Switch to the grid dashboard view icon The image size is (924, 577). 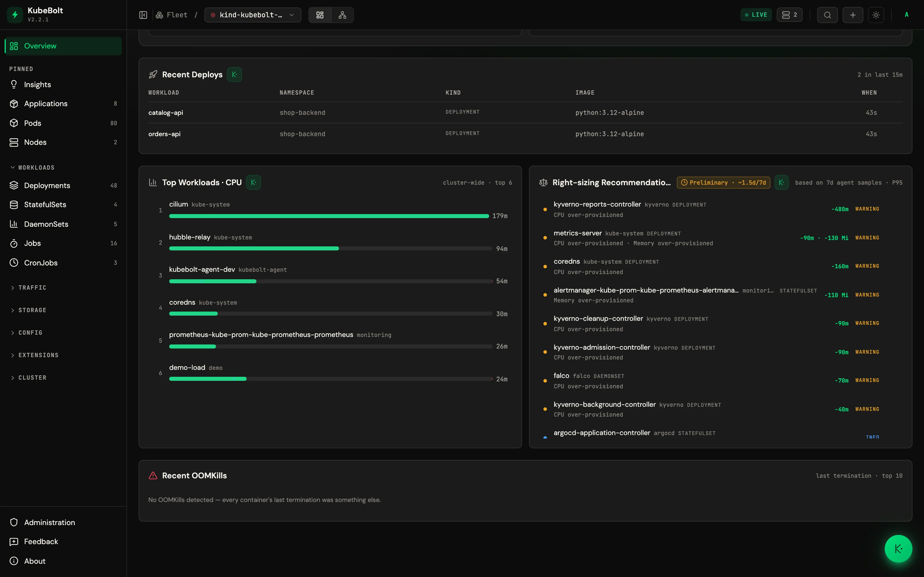pyautogui.click(x=320, y=15)
